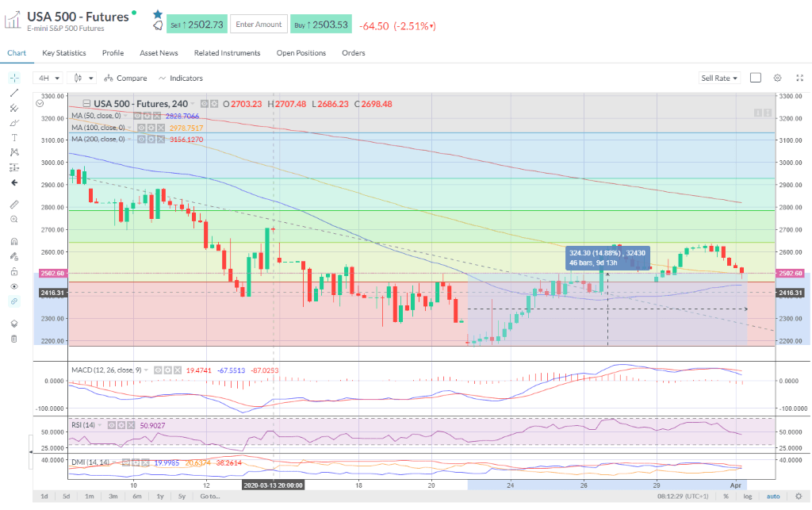Click the chart icon beside USA 500 title
The width and height of the screenshot is (812, 510).
pyautogui.click(x=13, y=21)
